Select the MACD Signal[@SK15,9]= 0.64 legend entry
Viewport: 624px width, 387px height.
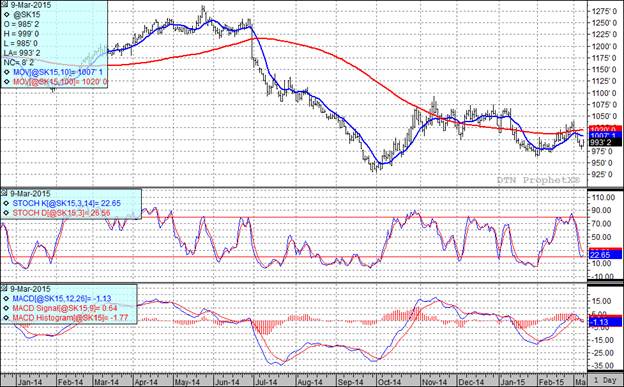pos(65,308)
